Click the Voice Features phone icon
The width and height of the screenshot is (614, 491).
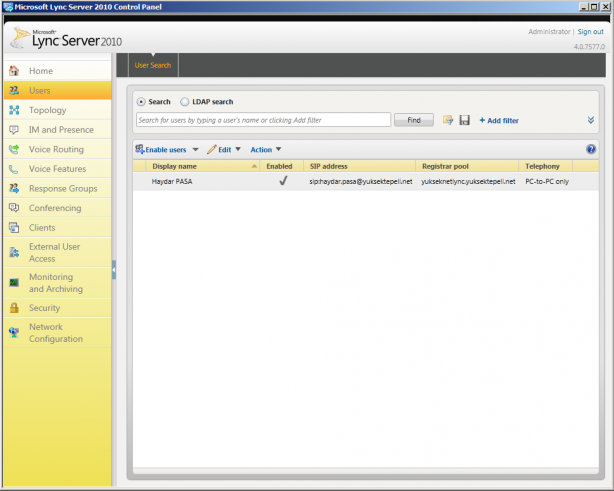click(x=14, y=169)
